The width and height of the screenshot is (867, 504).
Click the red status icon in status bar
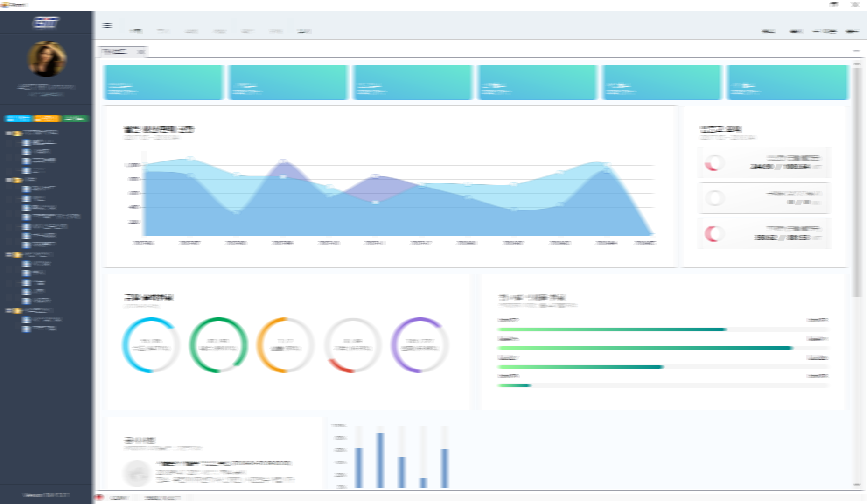click(99, 497)
